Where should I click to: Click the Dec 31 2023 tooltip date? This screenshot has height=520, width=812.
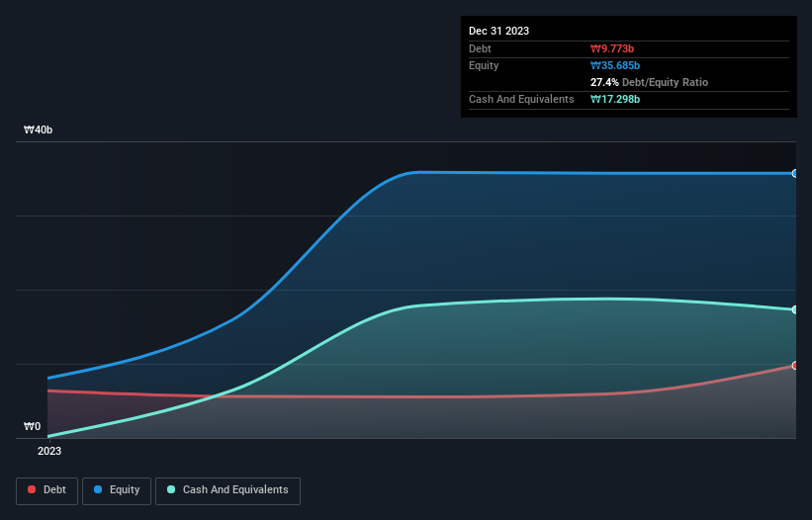click(x=498, y=31)
